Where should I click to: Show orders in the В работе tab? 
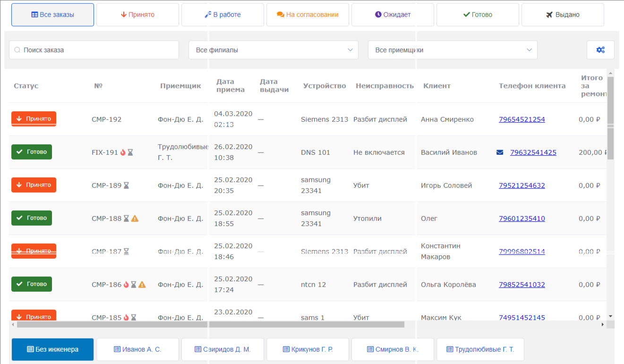point(222,15)
